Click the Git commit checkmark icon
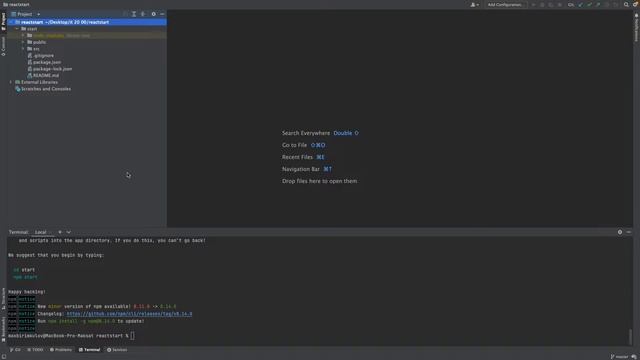Screen dimensions: 640x360 tap(589, 4)
